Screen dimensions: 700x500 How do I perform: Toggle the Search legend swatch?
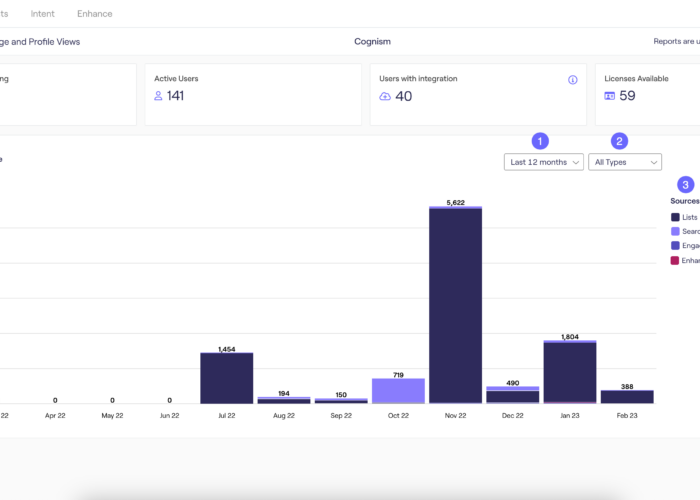(675, 231)
